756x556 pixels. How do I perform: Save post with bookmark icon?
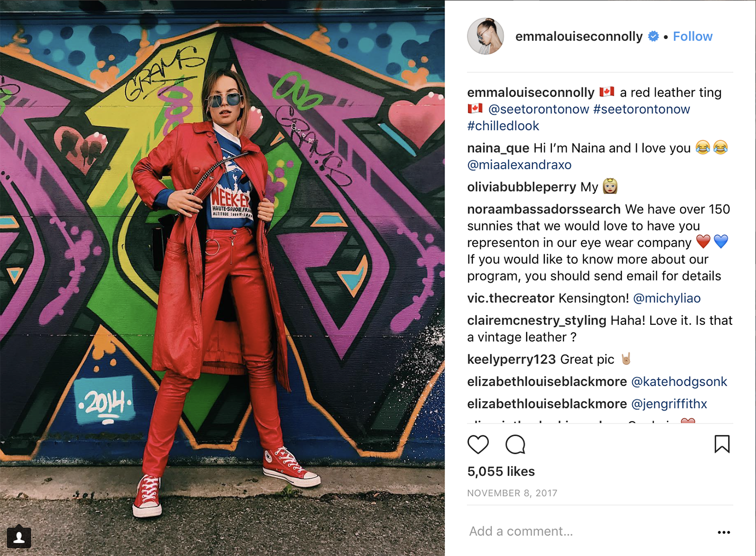point(722,444)
